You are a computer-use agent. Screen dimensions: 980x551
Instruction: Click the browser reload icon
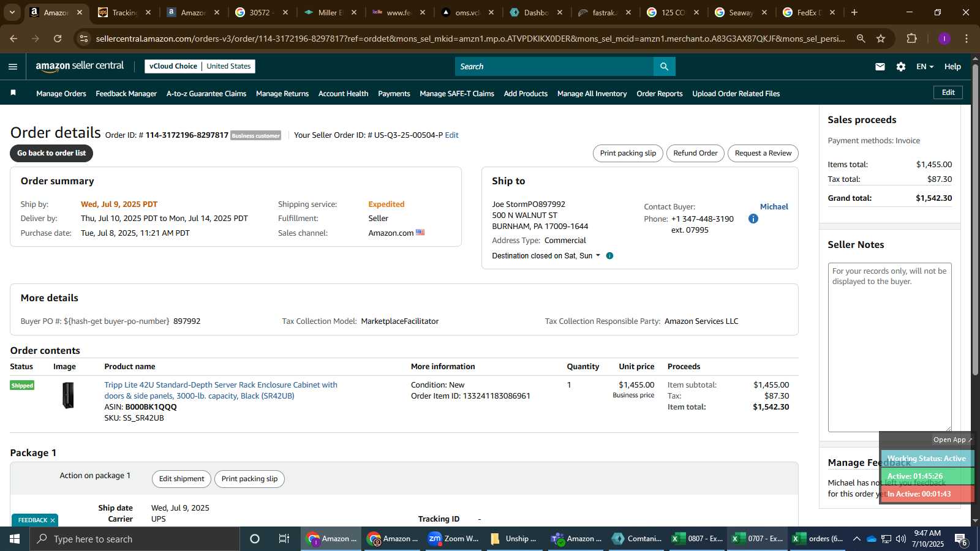(x=58, y=39)
